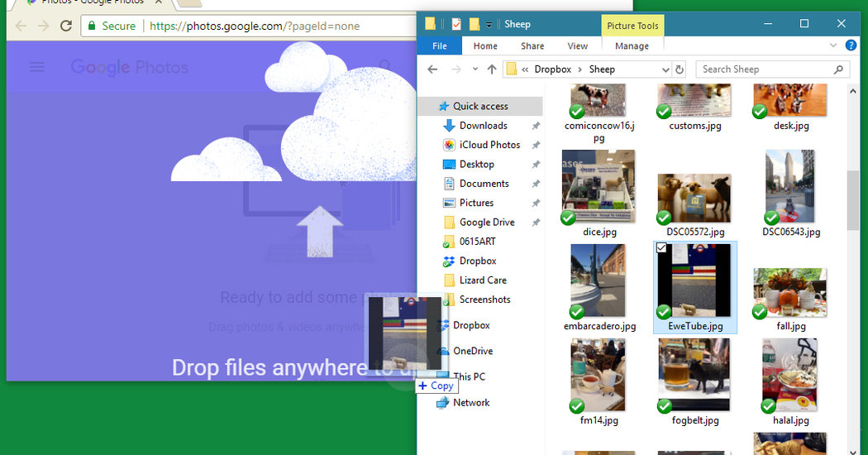Unpin Pictures via its pin icon
868x455 pixels.
point(536,204)
